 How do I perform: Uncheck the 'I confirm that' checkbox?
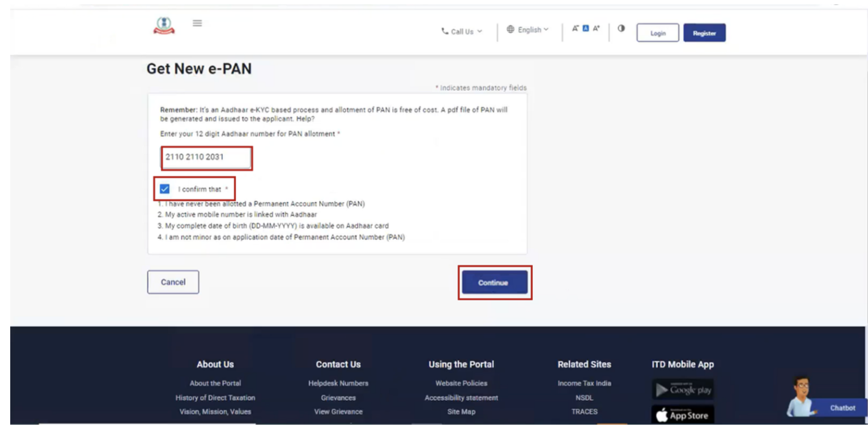[x=165, y=189]
